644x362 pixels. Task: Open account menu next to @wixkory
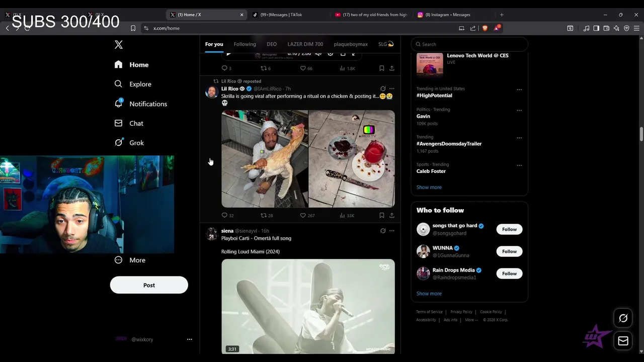190,339
